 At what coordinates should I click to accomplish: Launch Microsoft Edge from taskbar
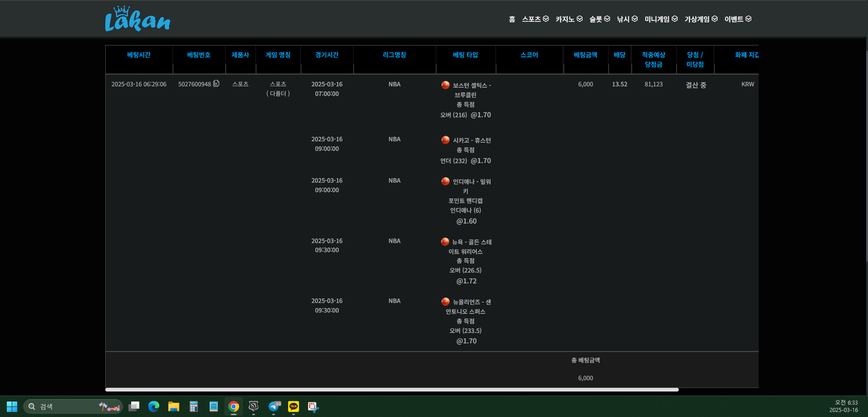tap(154, 406)
